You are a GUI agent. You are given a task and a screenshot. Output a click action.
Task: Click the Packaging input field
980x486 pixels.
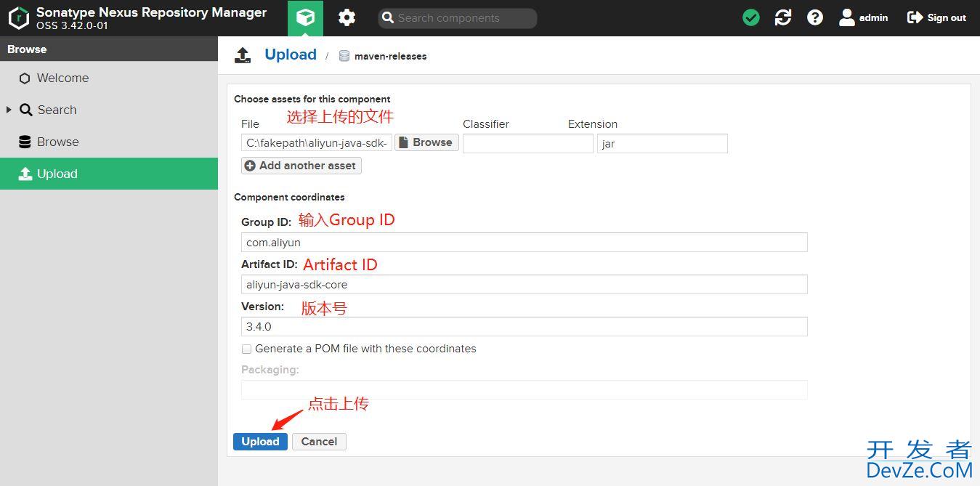pos(525,389)
